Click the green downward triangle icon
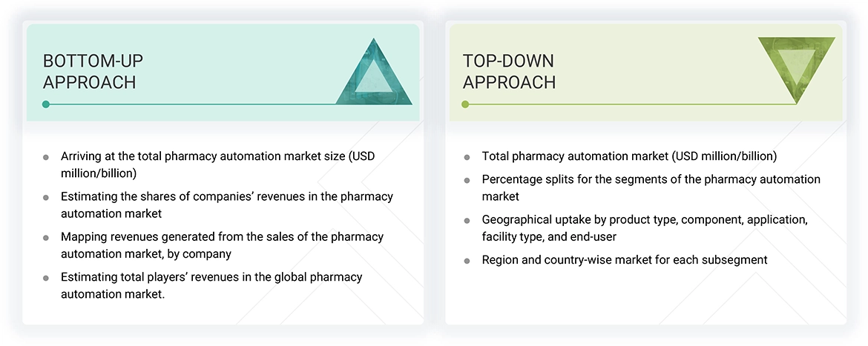Image resolution: width=868 pixels, height=346 pixels. [x=796, y=67]
